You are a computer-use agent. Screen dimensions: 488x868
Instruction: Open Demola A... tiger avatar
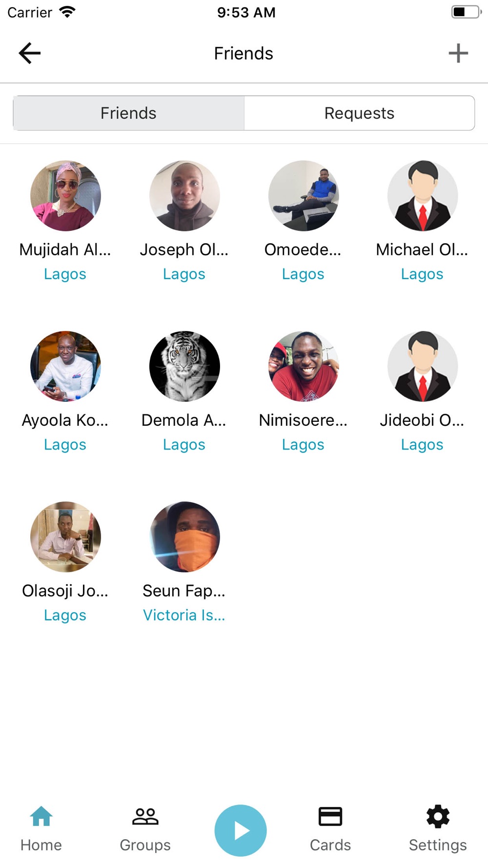[x=184, y=366]
